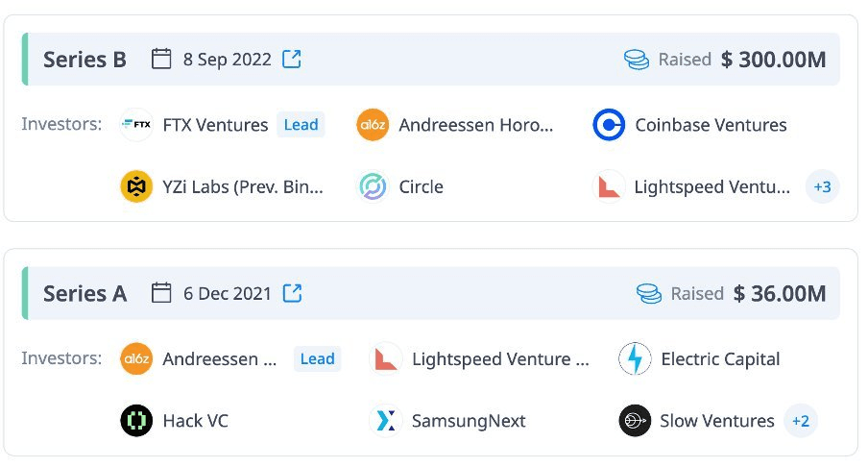This screenshot has height=467, width=868.
Task: Open the Series A external link icon
Action: 292,293
